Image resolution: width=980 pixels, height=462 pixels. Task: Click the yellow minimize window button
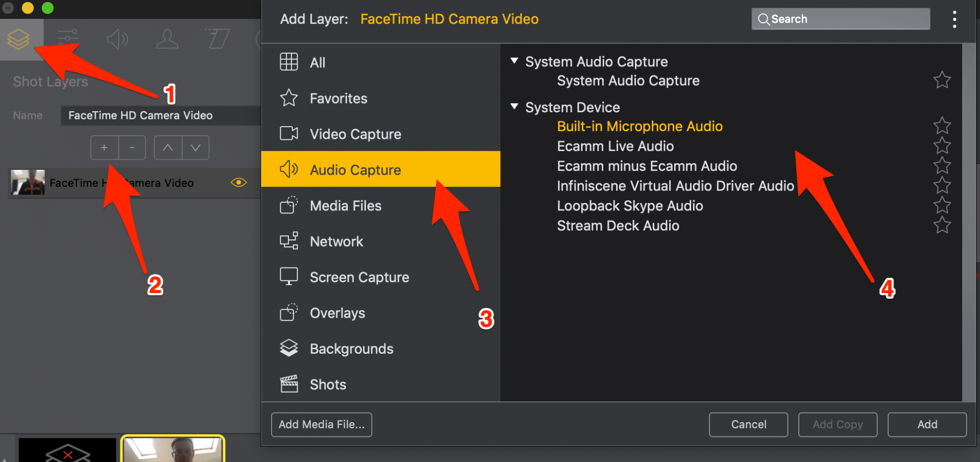(x=28, y=8)
